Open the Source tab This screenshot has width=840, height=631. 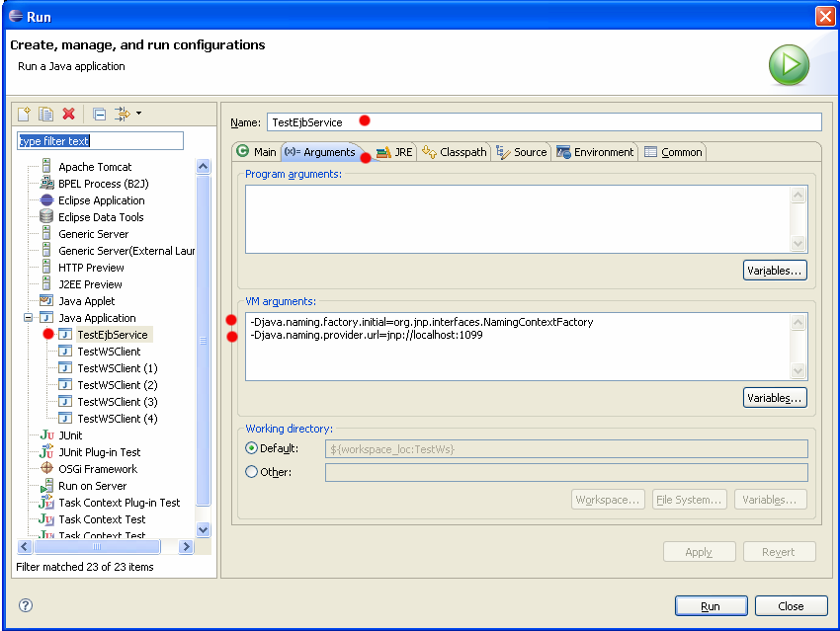[x=521, y=152]
